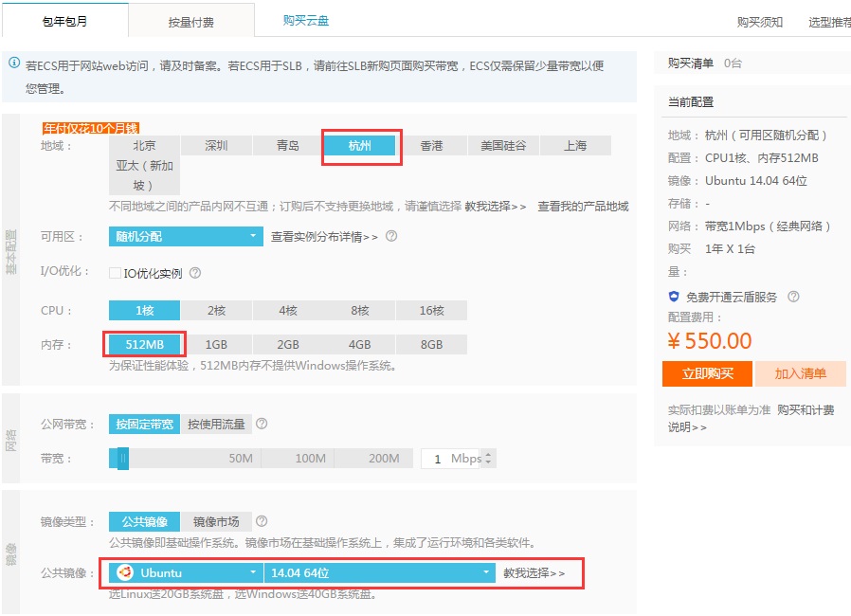Open the 随机分配 availability zone dropdown
This screenshot has height=616, width=851.
186,237
